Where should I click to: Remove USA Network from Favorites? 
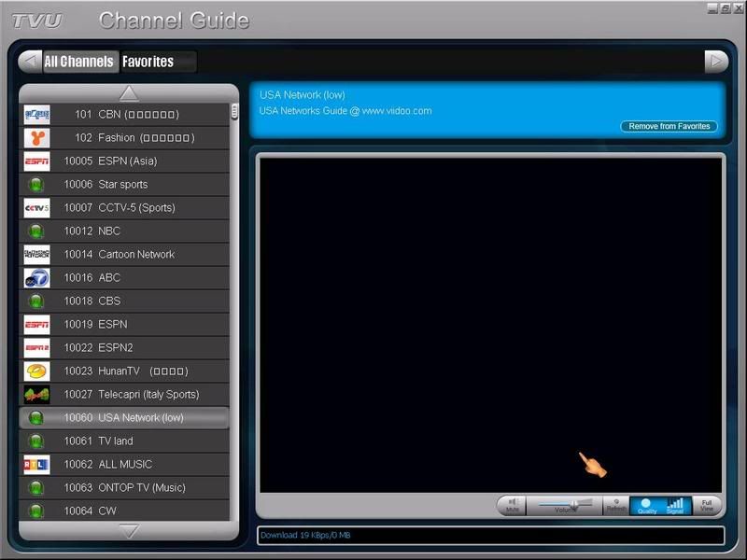pos(669,126)
